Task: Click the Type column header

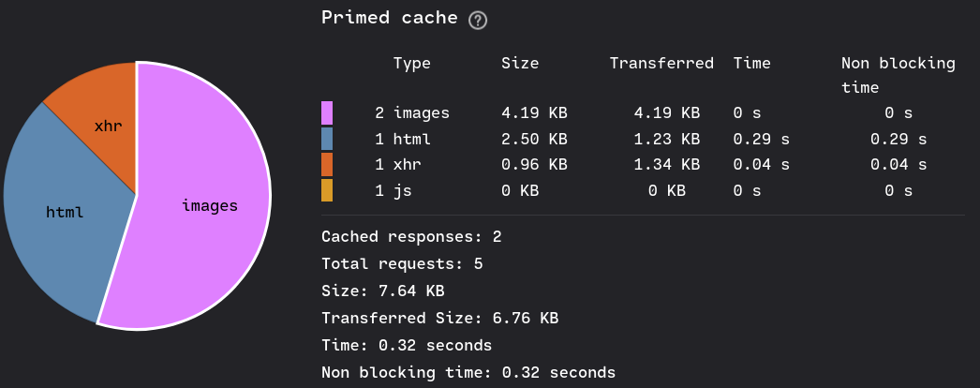Action: point(412,63)
